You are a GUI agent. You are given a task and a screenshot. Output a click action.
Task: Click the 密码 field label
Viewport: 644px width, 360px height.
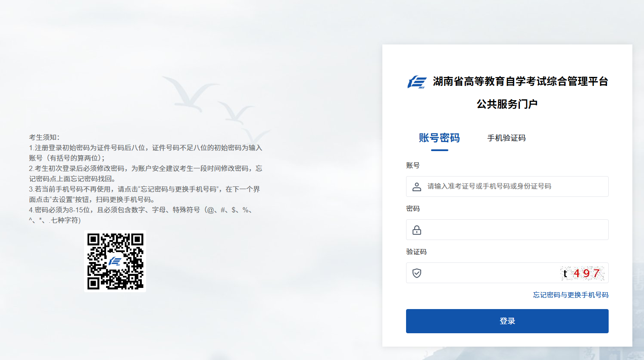(413, 208)
